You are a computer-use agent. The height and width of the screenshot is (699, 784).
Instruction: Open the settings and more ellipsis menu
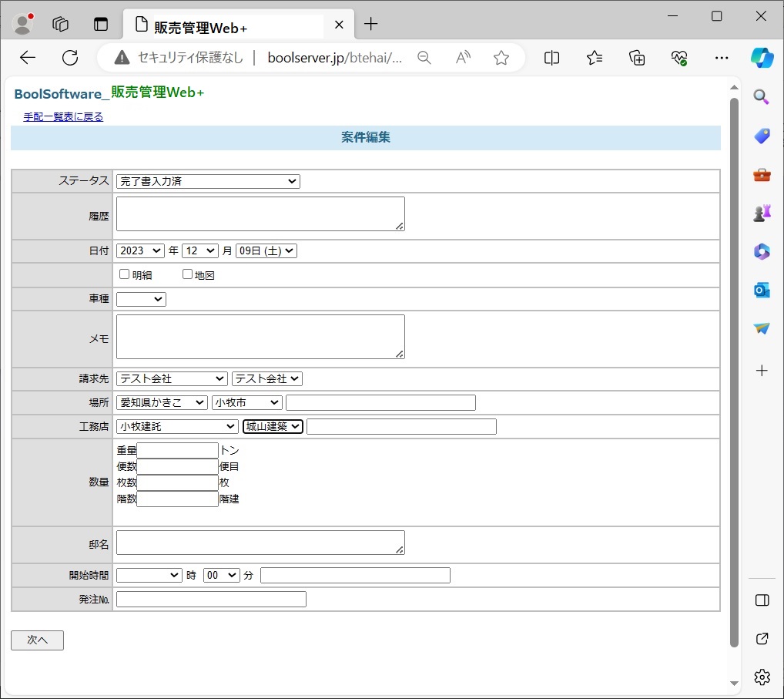click(x=722, y=58)
